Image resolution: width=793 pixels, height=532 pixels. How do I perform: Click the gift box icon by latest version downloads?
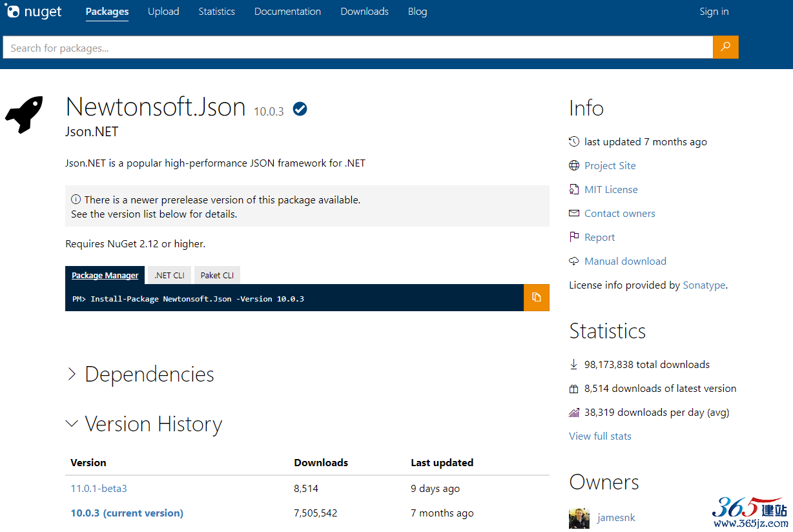574,389
